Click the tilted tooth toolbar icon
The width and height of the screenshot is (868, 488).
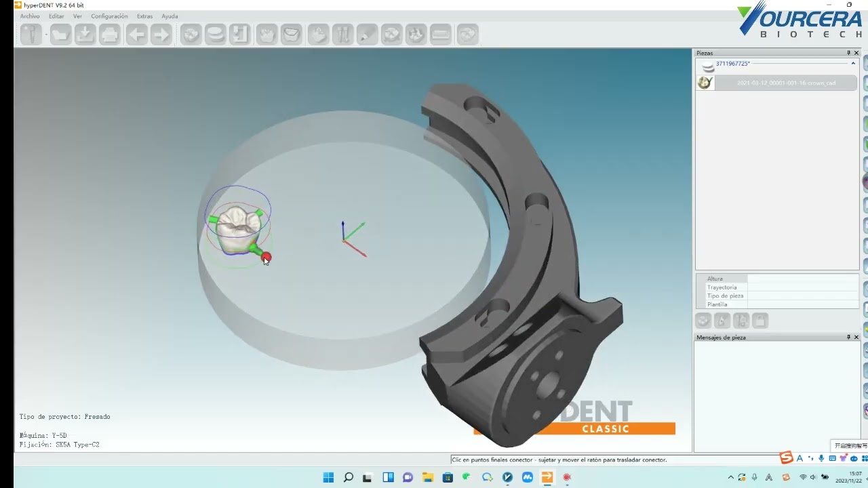pyautogui.click(x=319, y=34)
